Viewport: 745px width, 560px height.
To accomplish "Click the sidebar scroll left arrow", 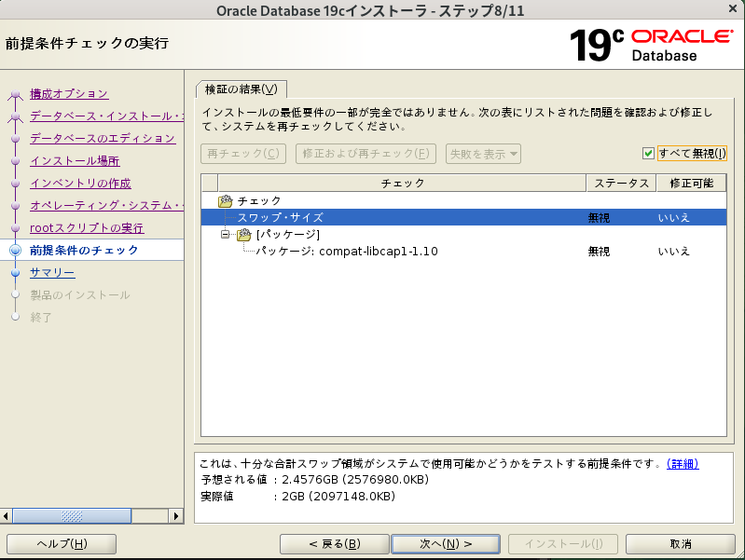I will pyautogui.click(x=6, y=516).
